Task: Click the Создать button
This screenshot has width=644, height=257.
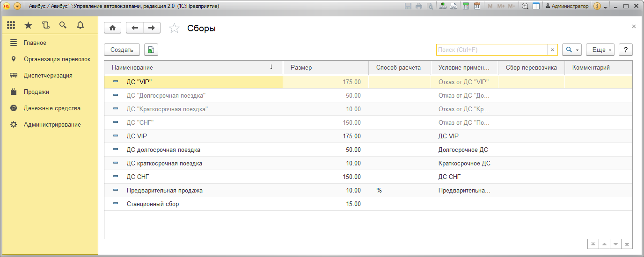Action: [122, 50]
